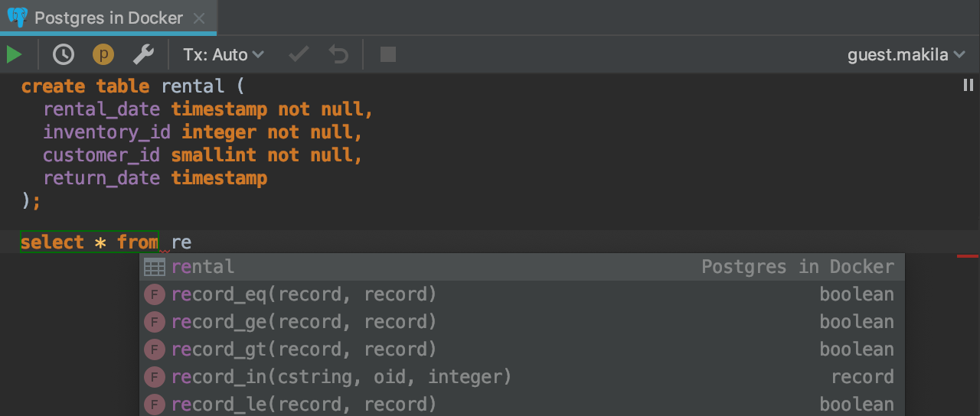Expand the guest.makila schema chooser
This screenshot has height=416, width=980.
[x=907, y=54]
